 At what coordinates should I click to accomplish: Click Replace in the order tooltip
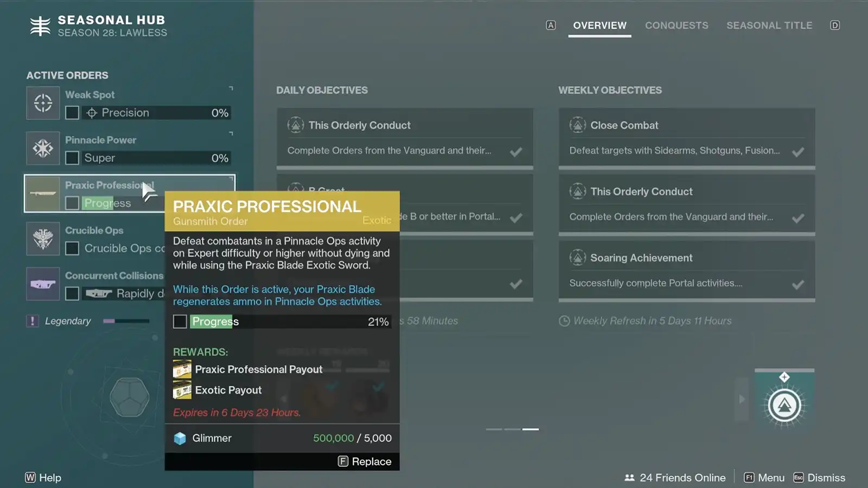(365, 461)
